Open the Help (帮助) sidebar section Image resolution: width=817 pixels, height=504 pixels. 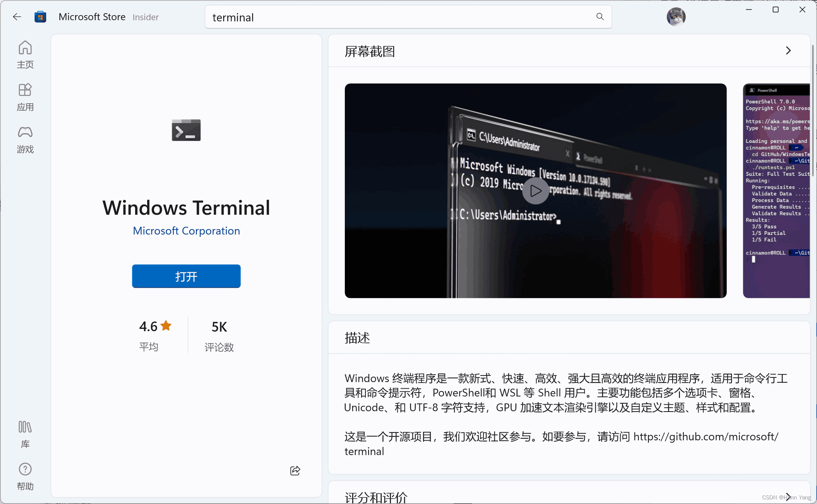(25, 476)
